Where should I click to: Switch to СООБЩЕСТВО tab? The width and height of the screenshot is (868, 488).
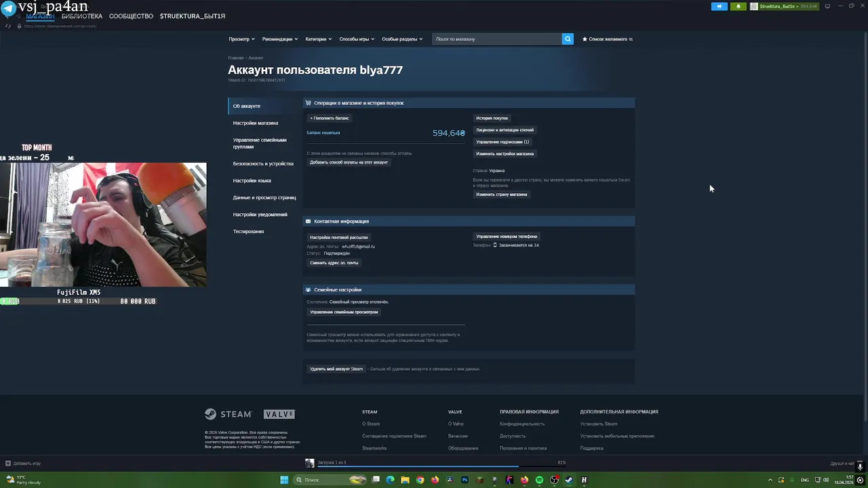tap(131, 16)
